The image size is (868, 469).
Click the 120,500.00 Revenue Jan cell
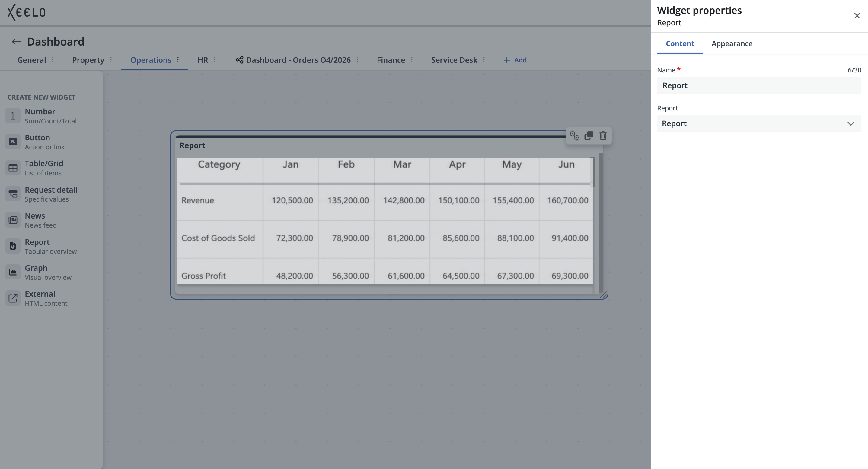pyautogui.click(x=292, y=200)
